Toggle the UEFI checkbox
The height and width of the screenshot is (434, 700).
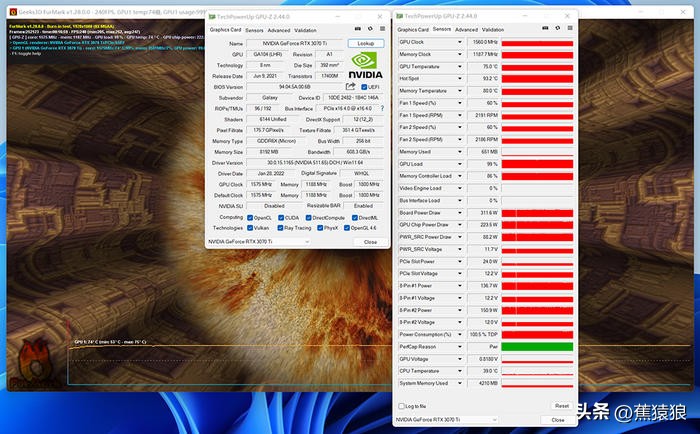[364, 87]
